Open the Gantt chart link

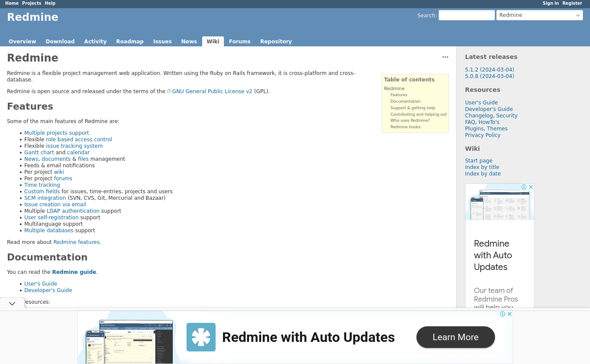click(x=39, y=153)
